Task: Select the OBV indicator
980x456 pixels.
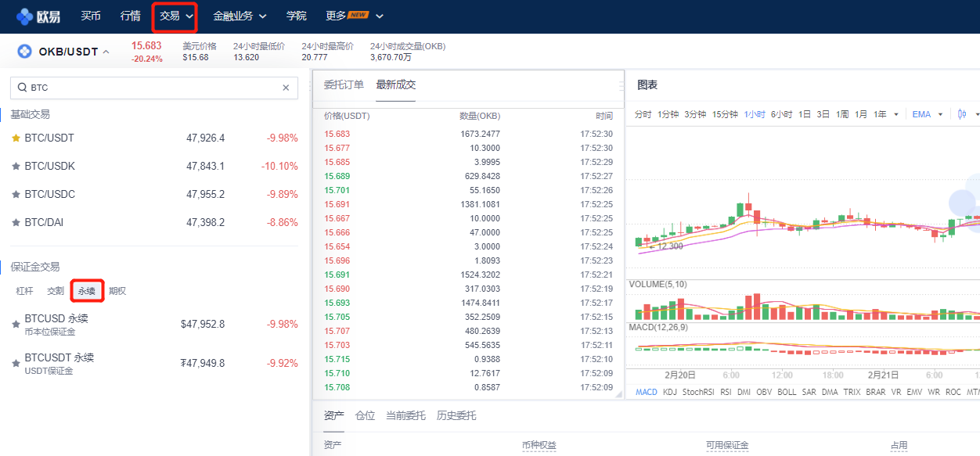Action: pos(764,392)
